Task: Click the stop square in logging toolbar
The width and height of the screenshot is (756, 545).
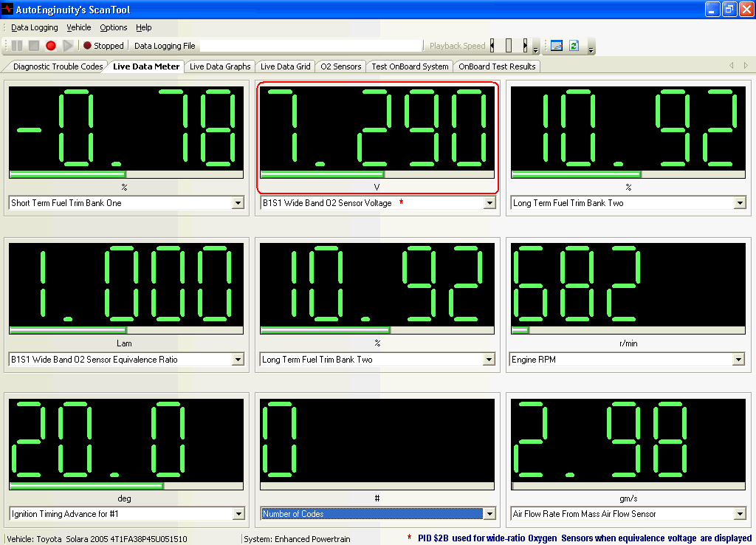Action: point(34,46)
